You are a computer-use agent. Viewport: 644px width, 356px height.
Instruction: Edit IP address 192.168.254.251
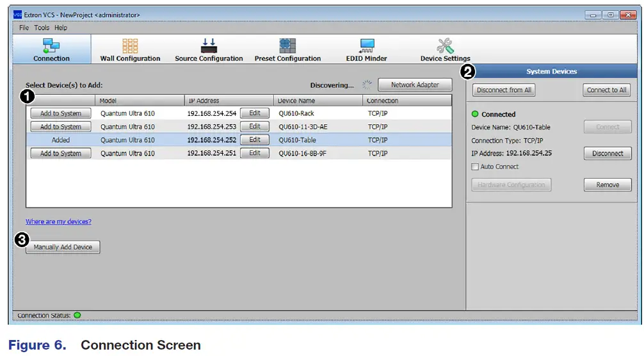coord(255,153)
